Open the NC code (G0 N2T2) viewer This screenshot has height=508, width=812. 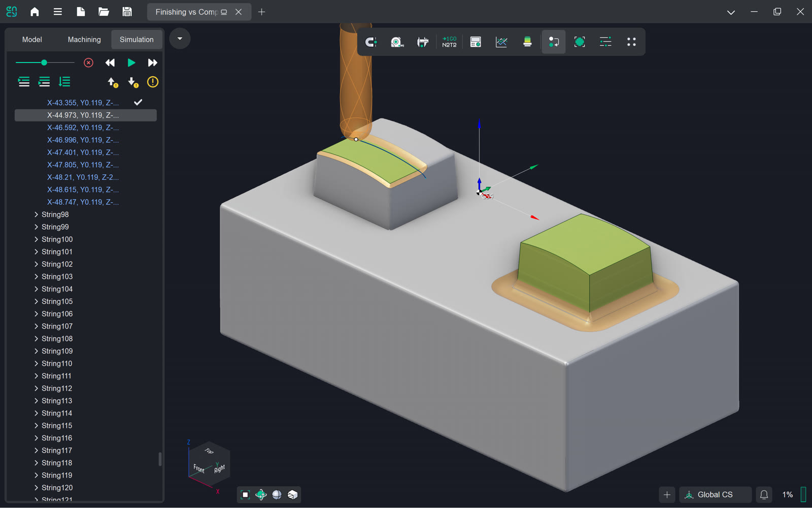[449, 42]
